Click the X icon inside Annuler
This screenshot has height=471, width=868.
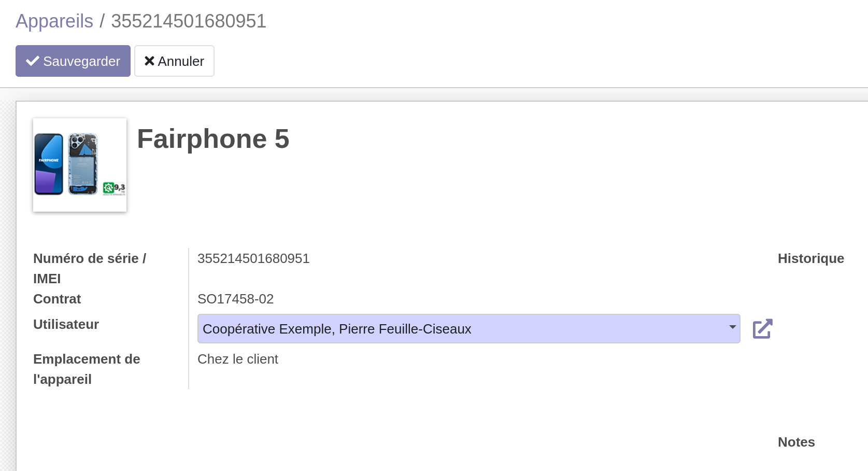coord(149,61)
